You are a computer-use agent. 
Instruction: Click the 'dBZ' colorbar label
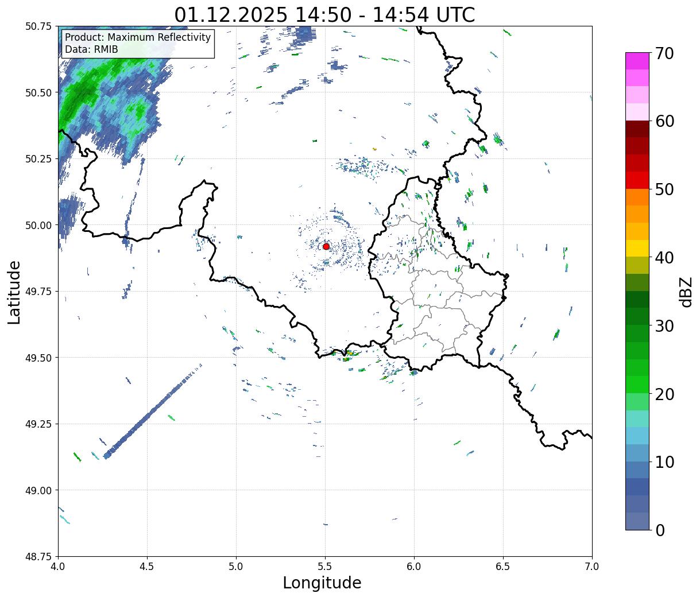pos(686,292)
